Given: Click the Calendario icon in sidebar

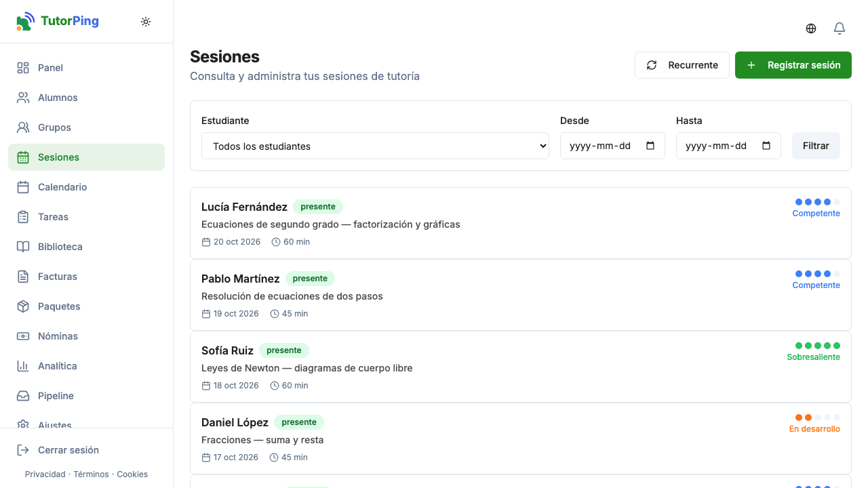Looking at the screenshot, I should 23,187.
